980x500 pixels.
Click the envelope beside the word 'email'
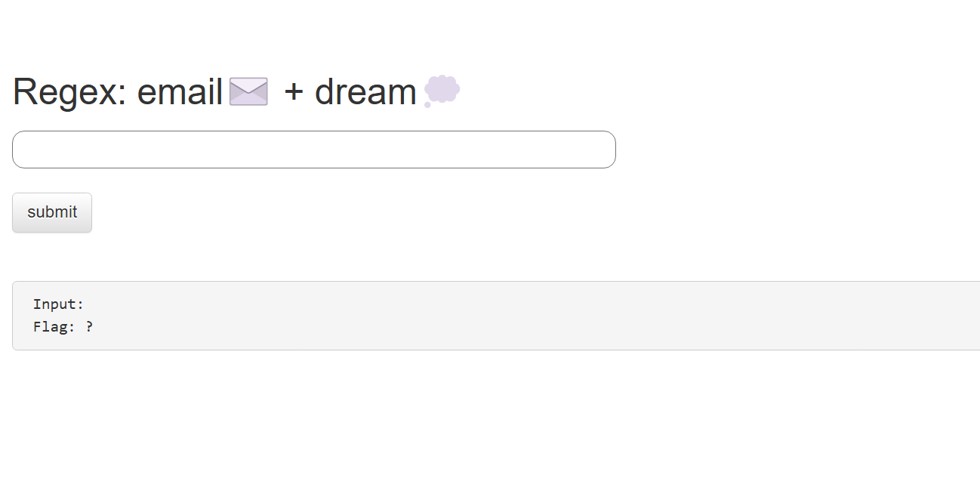point(247,91)
